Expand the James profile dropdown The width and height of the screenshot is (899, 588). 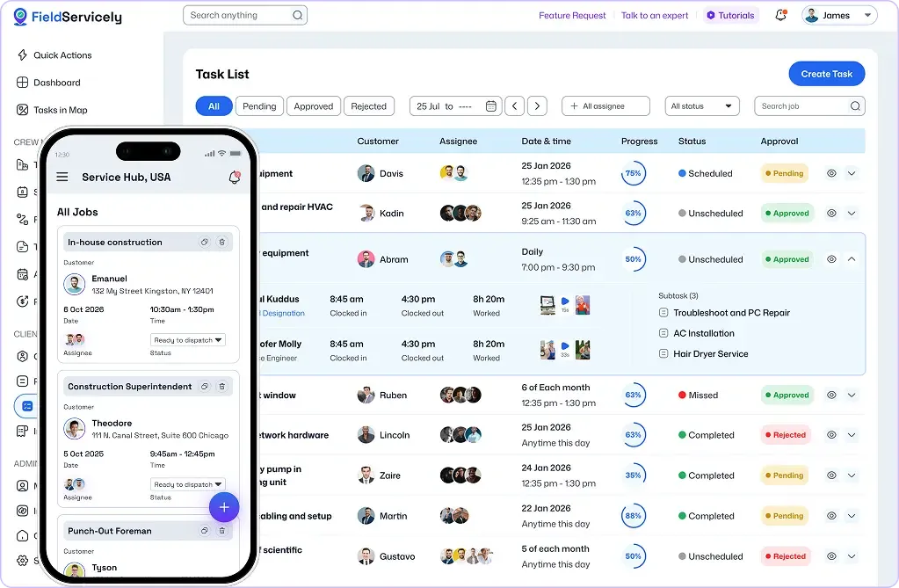click(837, 15)
